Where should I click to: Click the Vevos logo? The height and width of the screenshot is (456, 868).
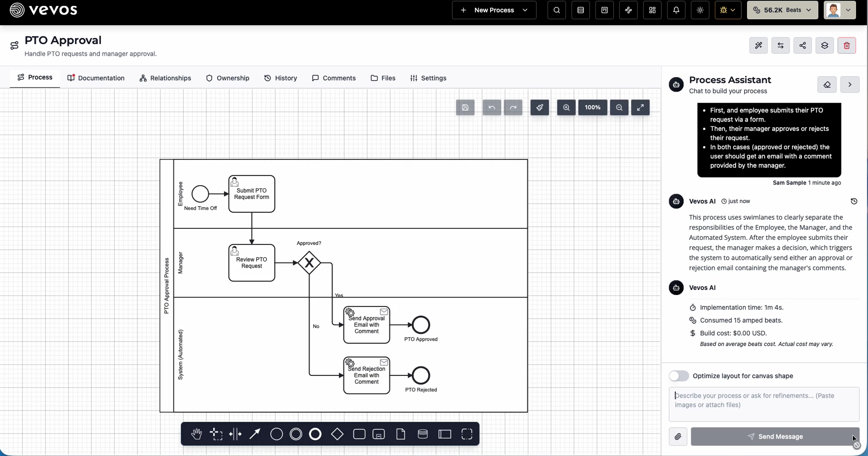pyautogui.click(x=43, y=10)
